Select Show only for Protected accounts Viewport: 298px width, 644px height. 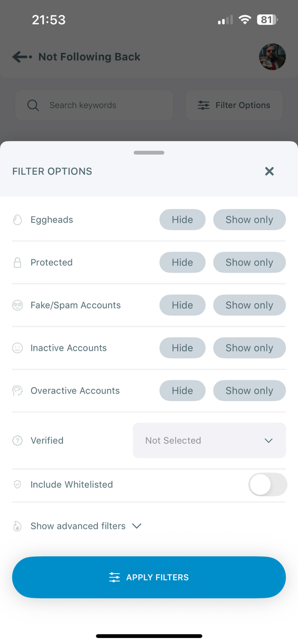249,262
